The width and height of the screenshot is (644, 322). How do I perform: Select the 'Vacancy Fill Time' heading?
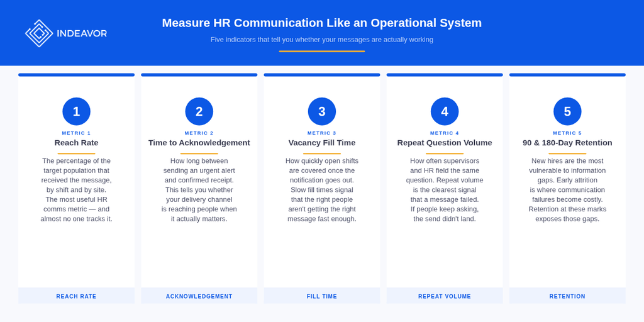(322, 143)
